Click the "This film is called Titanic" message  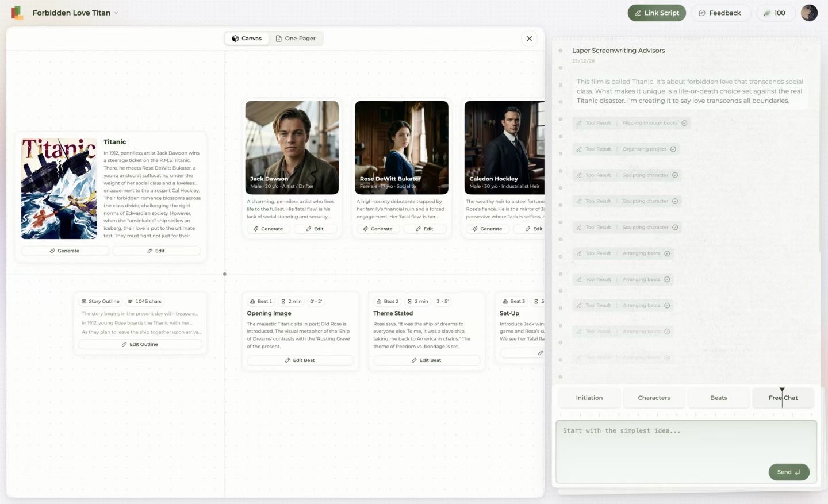tap(690, 91)
